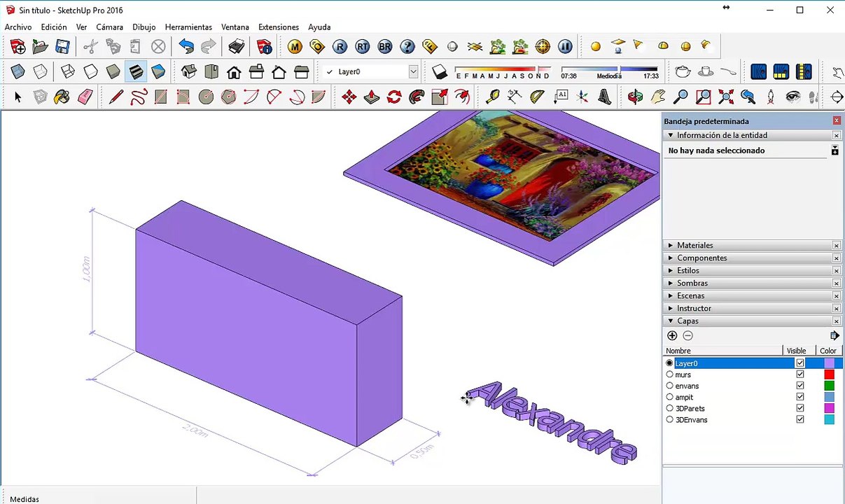Image resolution: width=845 pixels, height=504 pixels.
Task: Open the Edición menu
Action: tap(54, 27)
